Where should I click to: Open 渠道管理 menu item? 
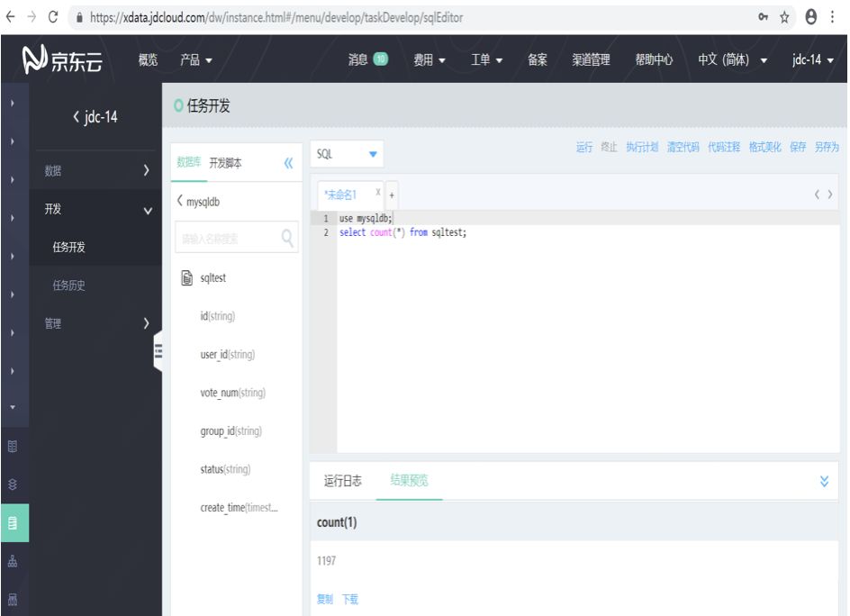(591, 59)
